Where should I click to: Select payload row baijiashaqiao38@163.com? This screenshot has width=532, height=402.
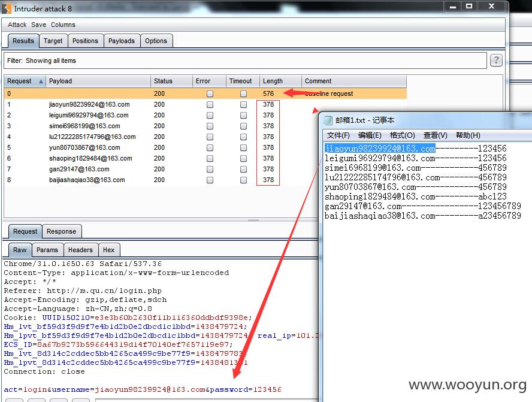[x=205, y=180]
